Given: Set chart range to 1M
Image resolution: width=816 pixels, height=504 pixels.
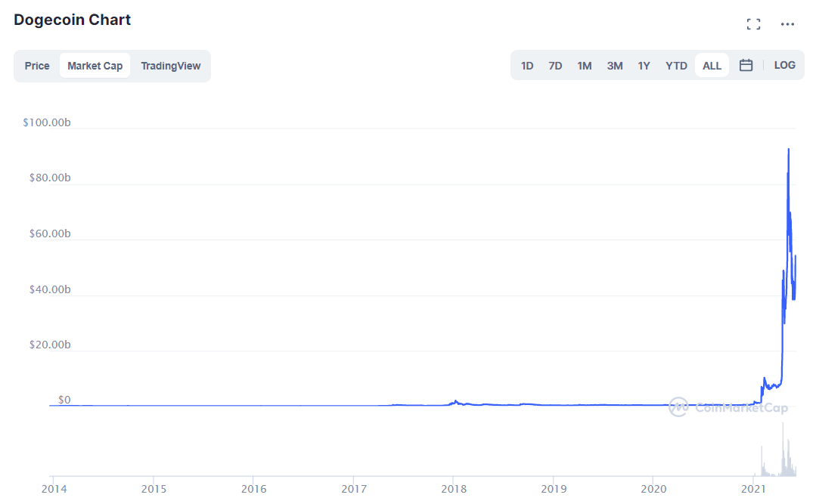Looking at the screenshot, I should [585, 66].
